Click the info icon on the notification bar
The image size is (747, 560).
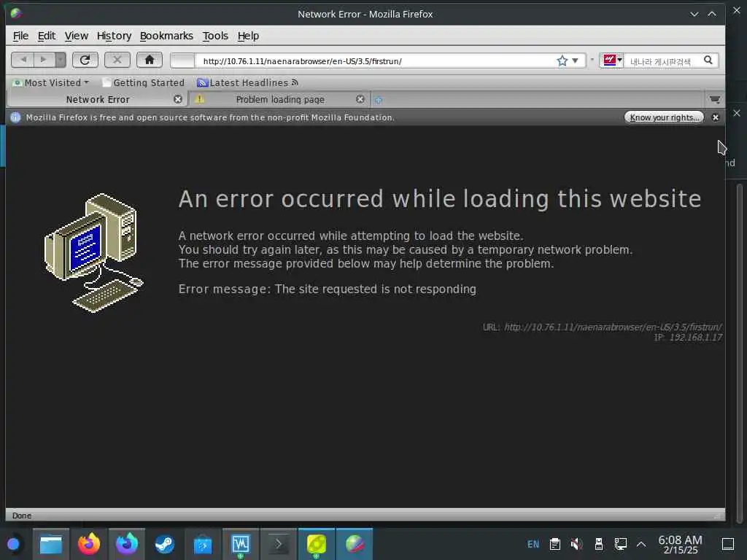[15, 117]
